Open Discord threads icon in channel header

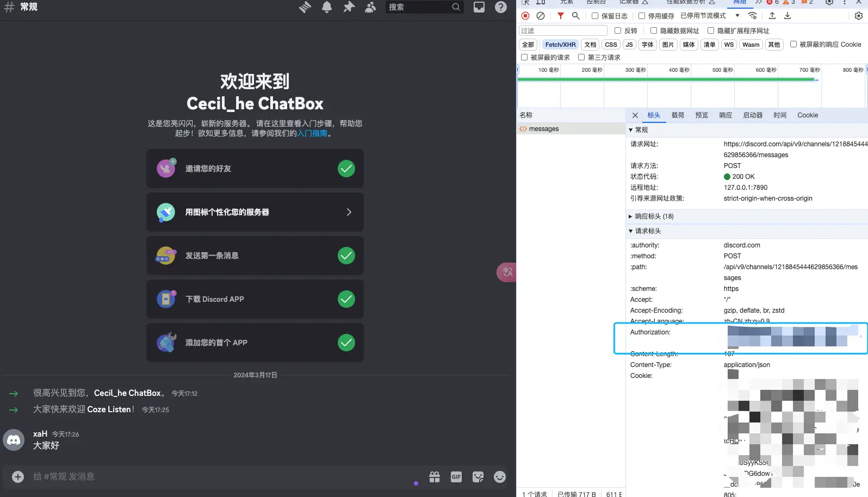point(305,7)
